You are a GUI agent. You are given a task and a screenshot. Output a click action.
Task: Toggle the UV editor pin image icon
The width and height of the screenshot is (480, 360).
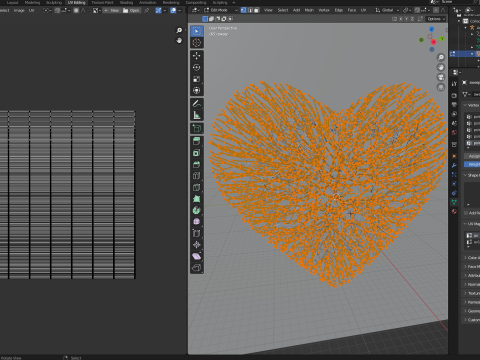pos(146,11)
